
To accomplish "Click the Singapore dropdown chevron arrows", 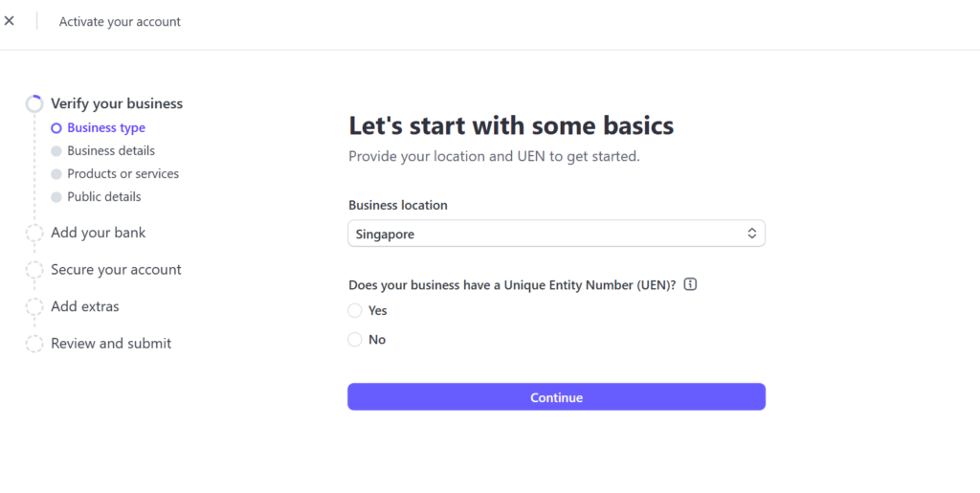I will pyautogui.click(x=752, y=234).
